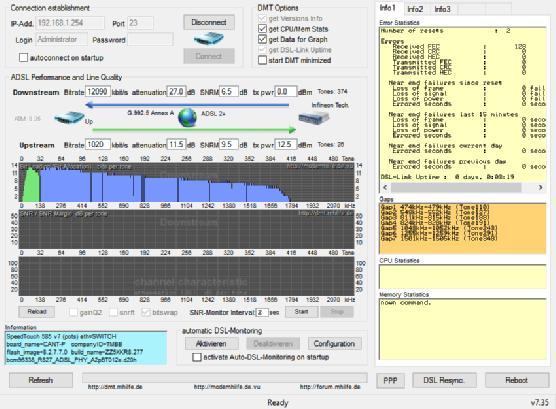Viewport: 556px width, 409px height.
Task: Click the Deaktivieren button
Action: point(273,344)
